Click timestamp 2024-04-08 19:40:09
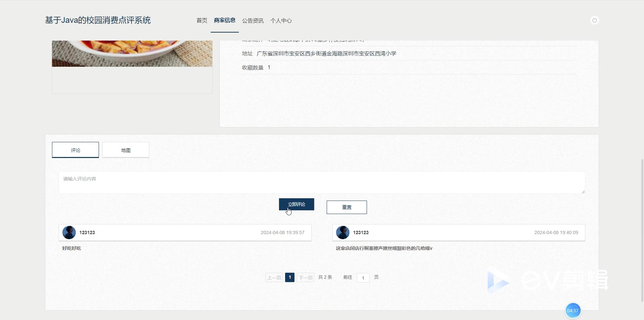This screenshot has height=320, width=644. (556, 232)
